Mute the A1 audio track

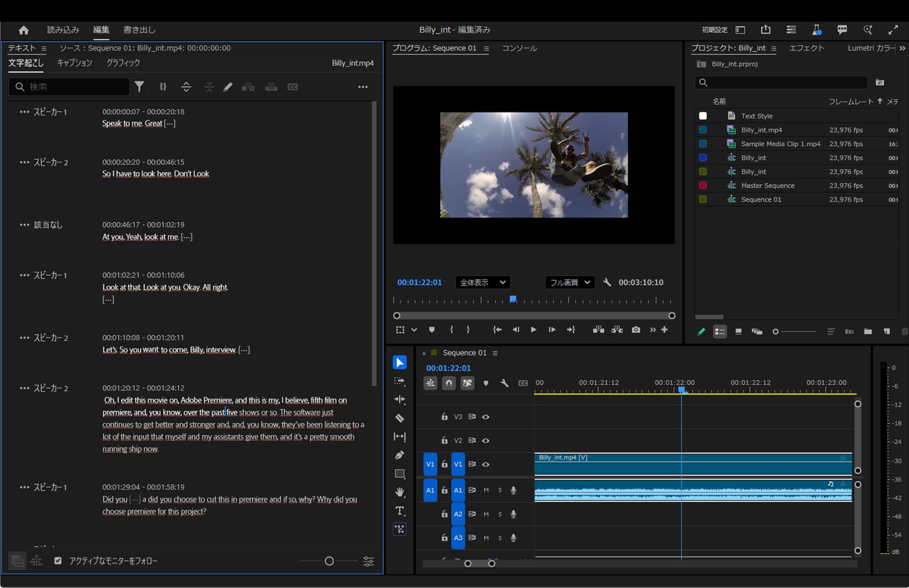pos(486,490)
